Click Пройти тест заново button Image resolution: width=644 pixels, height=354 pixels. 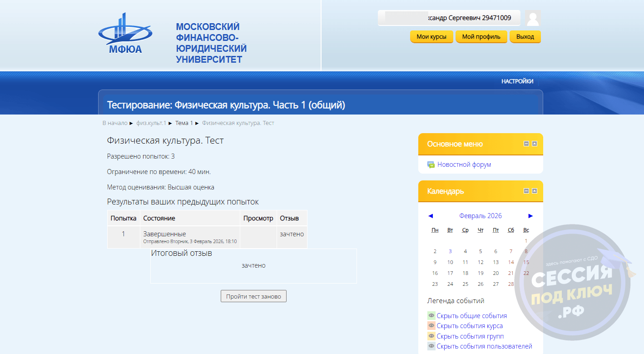[253, 296]
